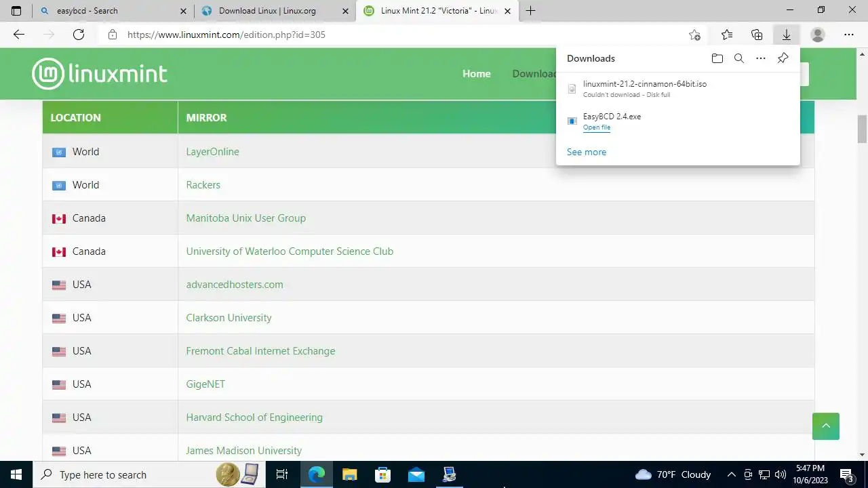Add this page to favorites star icon
Image resolution: width=868 pixels, height=488 pixels.
click(694, 35)
